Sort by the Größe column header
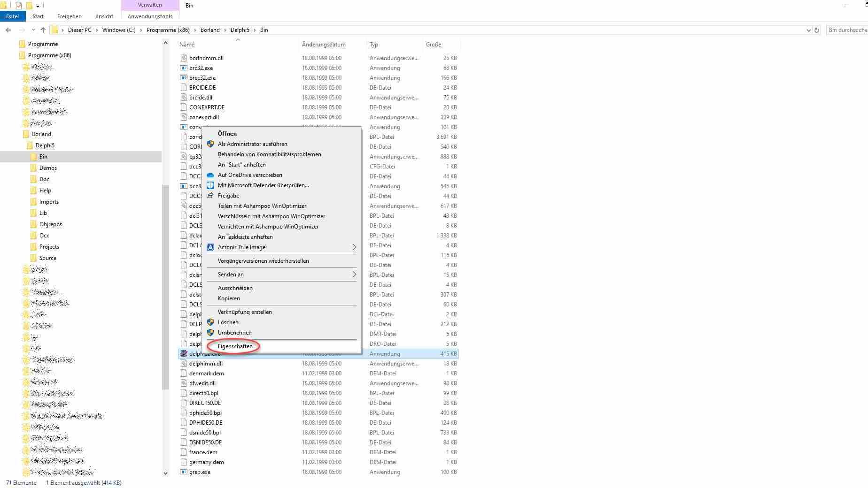The width and height of the screenshot is (868, 488). click(x=442, y=45)
